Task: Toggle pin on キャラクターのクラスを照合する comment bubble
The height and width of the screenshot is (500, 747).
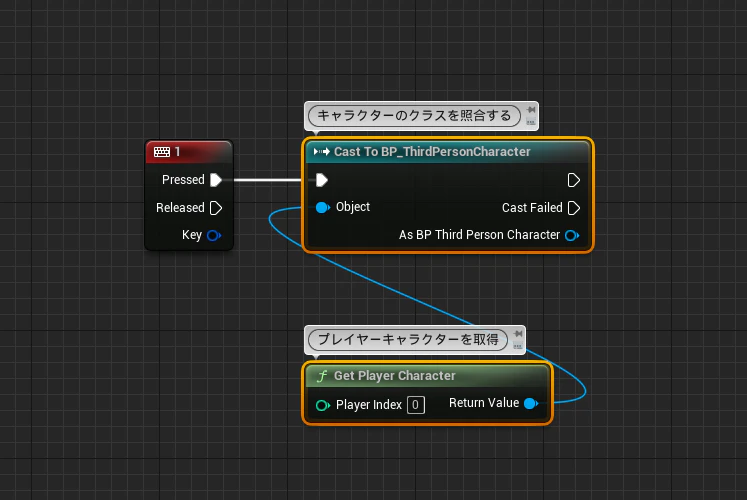Action: [x=531, y=110]
